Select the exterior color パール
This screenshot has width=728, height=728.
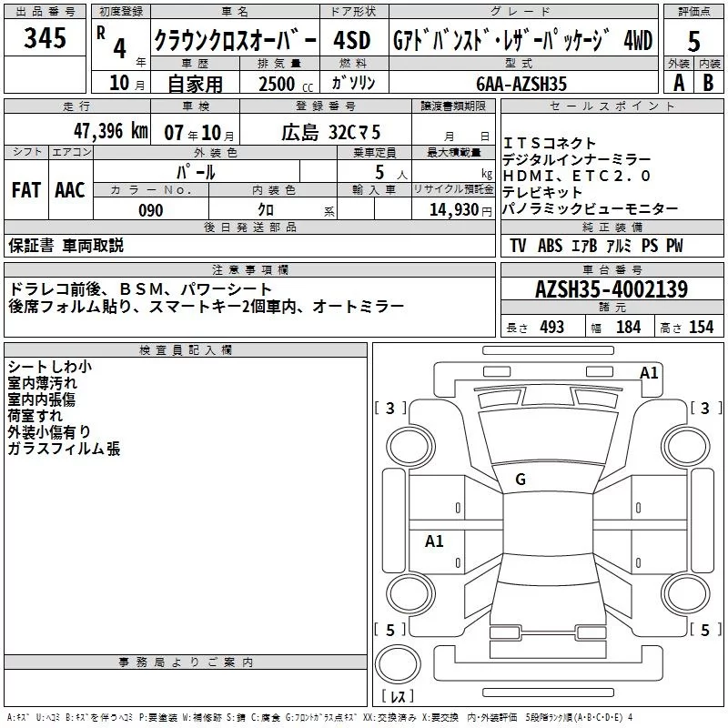196,172
